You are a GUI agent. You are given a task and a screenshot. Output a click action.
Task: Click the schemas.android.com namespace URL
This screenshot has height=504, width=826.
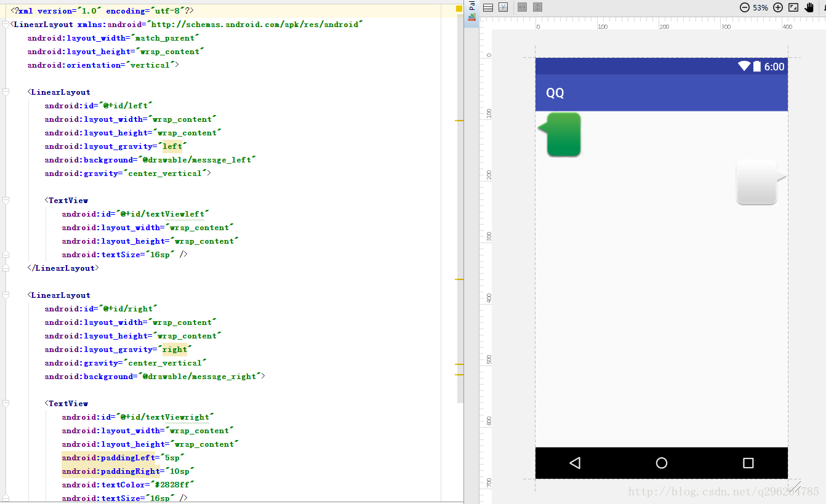point(255,25)
